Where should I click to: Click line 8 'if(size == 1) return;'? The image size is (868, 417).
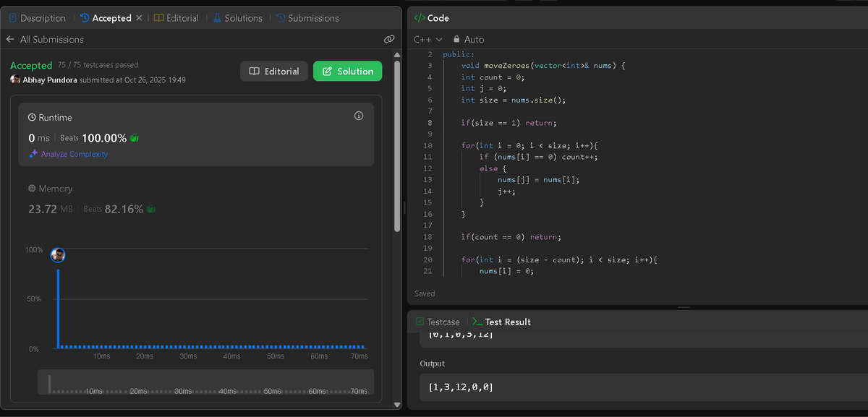pos(509,123)
